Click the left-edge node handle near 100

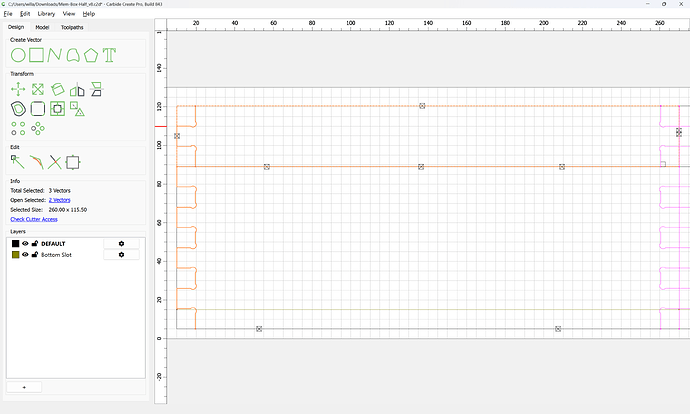pos(177,136)
